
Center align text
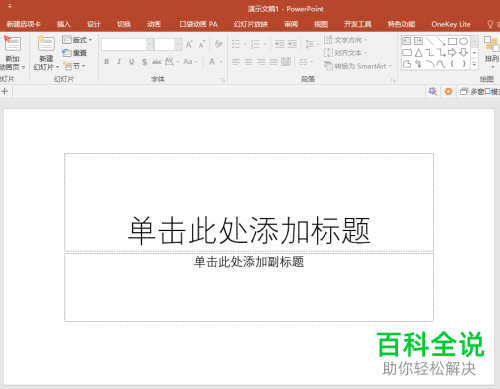[x=249, y=62]
